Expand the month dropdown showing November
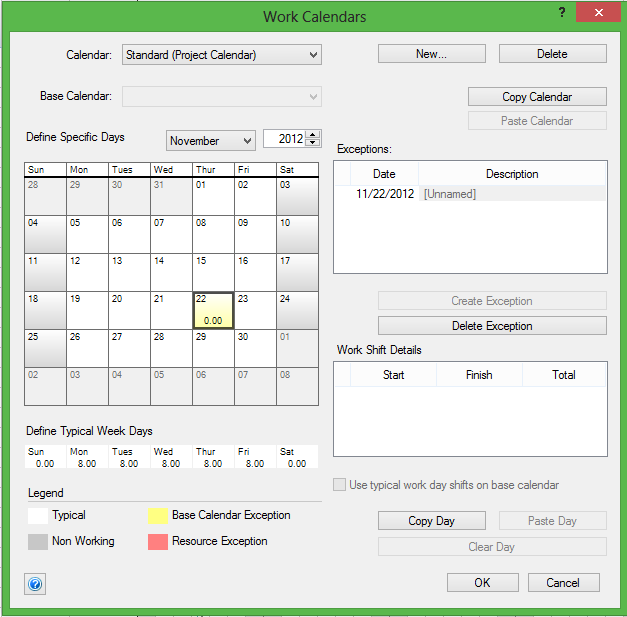627x617 pixels. pyautogui.click(x=246, y=141)
